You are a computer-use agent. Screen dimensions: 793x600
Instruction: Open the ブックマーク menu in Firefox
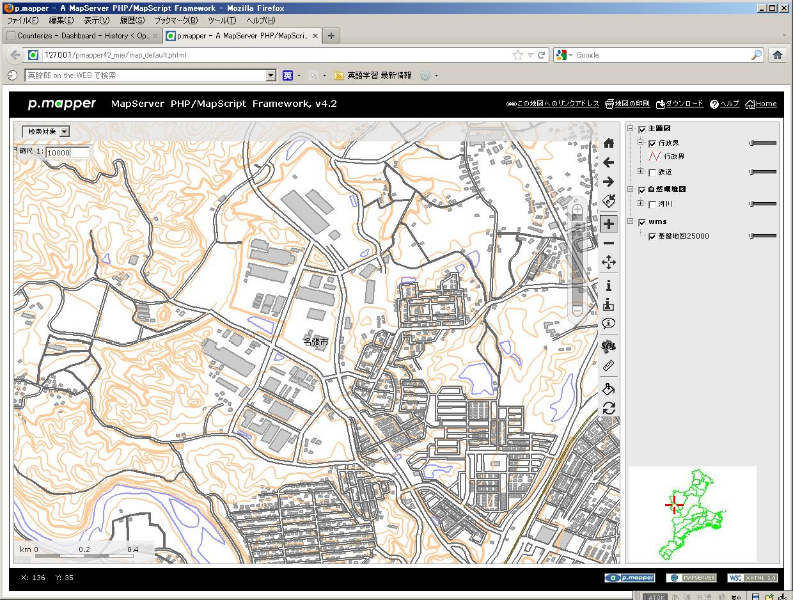(x=176, y=20)
